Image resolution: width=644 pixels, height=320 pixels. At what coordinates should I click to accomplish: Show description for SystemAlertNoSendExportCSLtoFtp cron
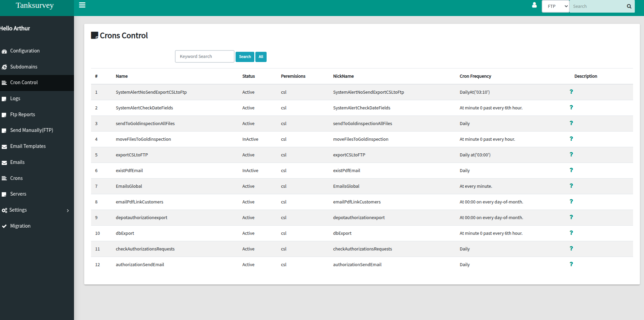pos(571,91)
